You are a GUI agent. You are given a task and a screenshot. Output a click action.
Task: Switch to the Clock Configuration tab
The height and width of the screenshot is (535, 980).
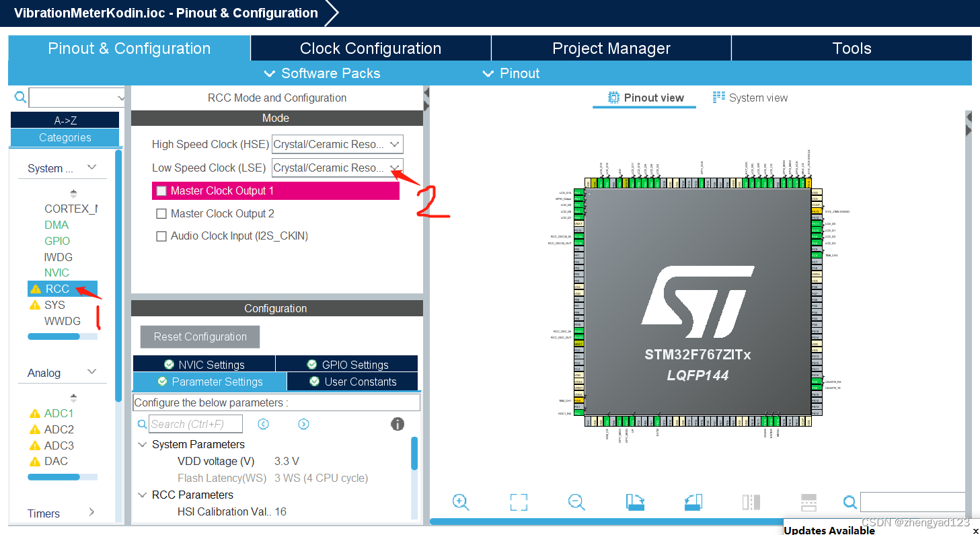tap(369, 48)
